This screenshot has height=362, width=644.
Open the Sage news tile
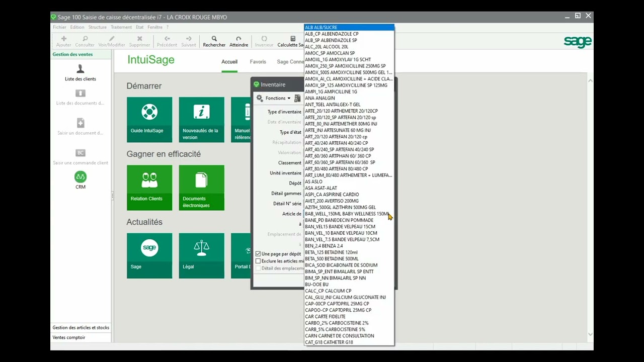[149, 255]
